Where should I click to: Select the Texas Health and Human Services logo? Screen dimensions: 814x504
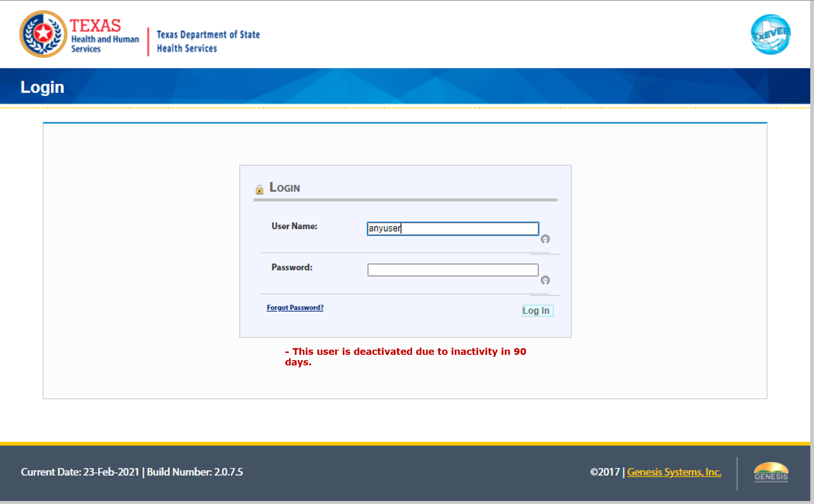79,34
